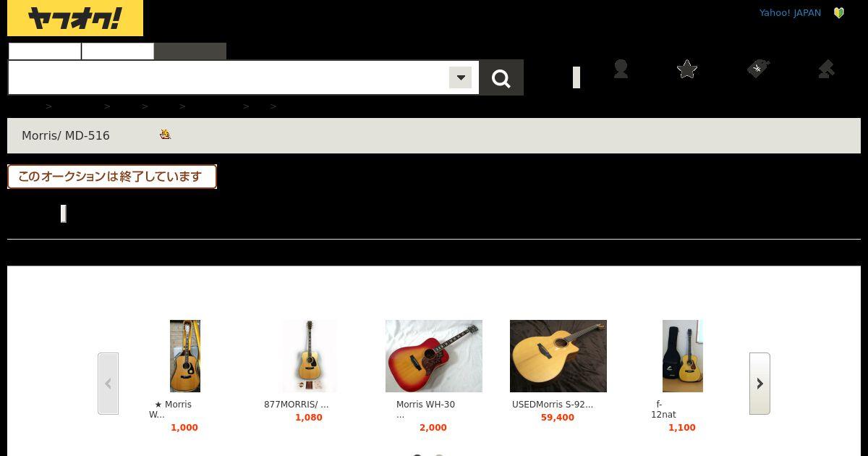The width and height of the screenshot is (868, 456).
Task: Show next recommended items with right arrow
Action: [759, 384]
